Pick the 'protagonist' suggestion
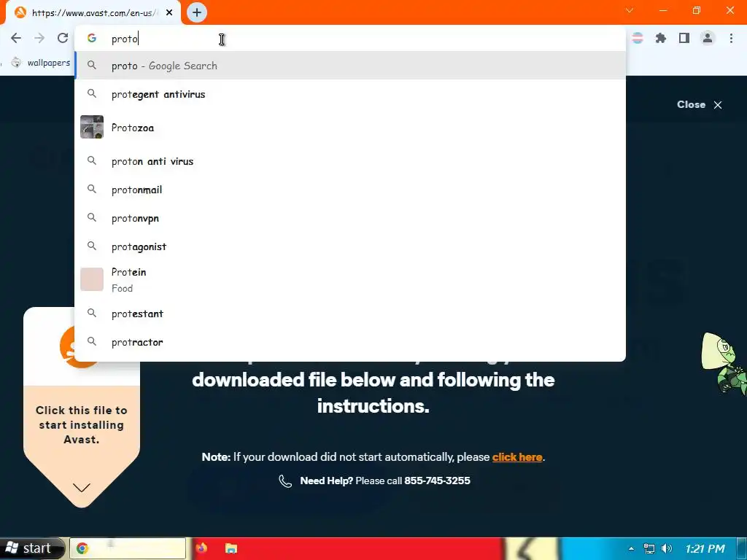747x560 pixels. tap(350, 246)
